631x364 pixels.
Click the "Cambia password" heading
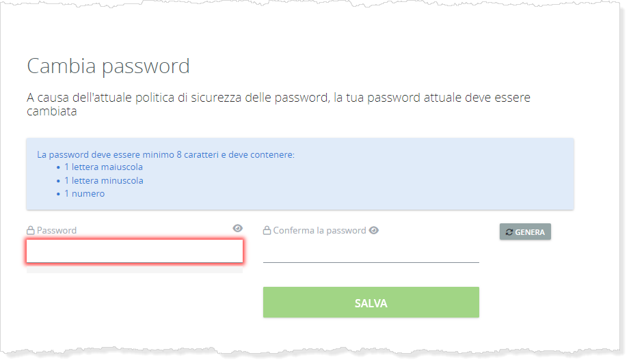(108, 66)
